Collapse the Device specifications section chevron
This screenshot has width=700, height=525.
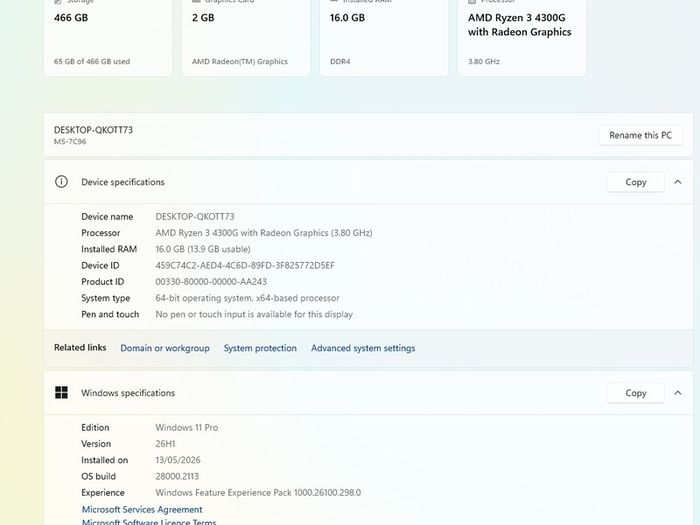click(x=678, y=182)
